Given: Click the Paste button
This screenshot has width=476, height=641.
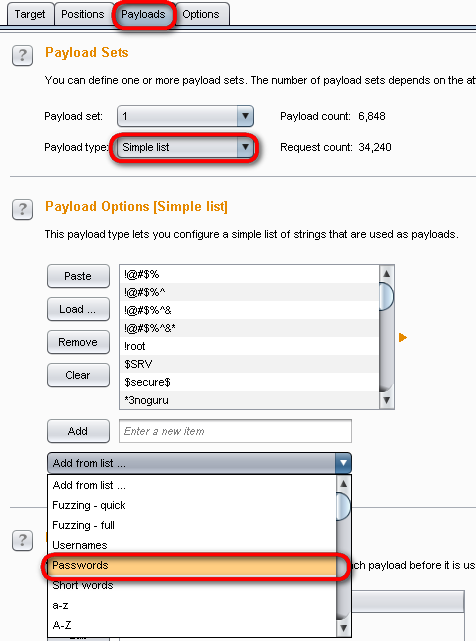Looking at the screenshot, I should (x=78, y=276).
